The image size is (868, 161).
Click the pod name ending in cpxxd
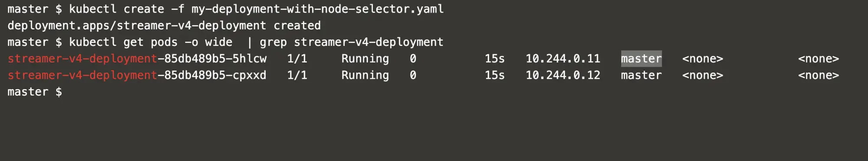tap(137, 75)
